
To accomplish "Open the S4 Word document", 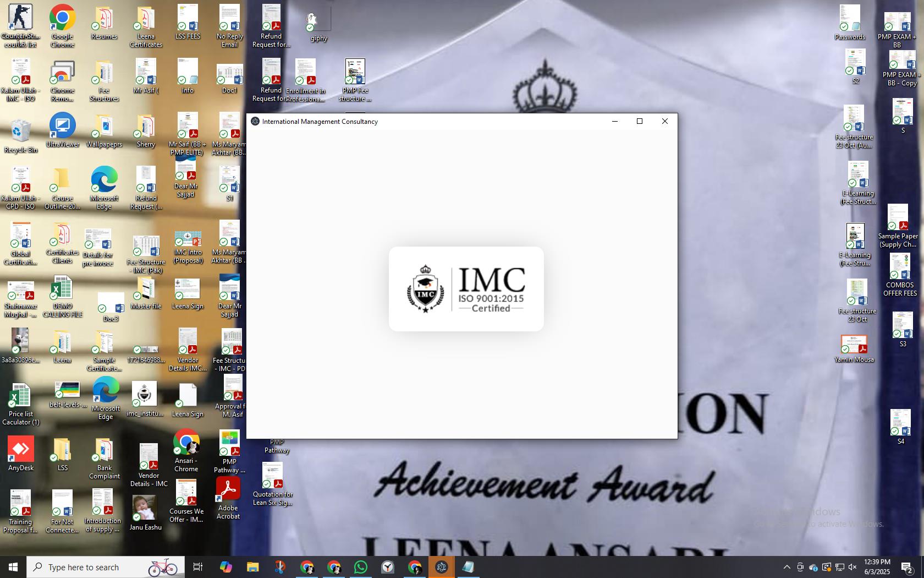I will 900,427.
